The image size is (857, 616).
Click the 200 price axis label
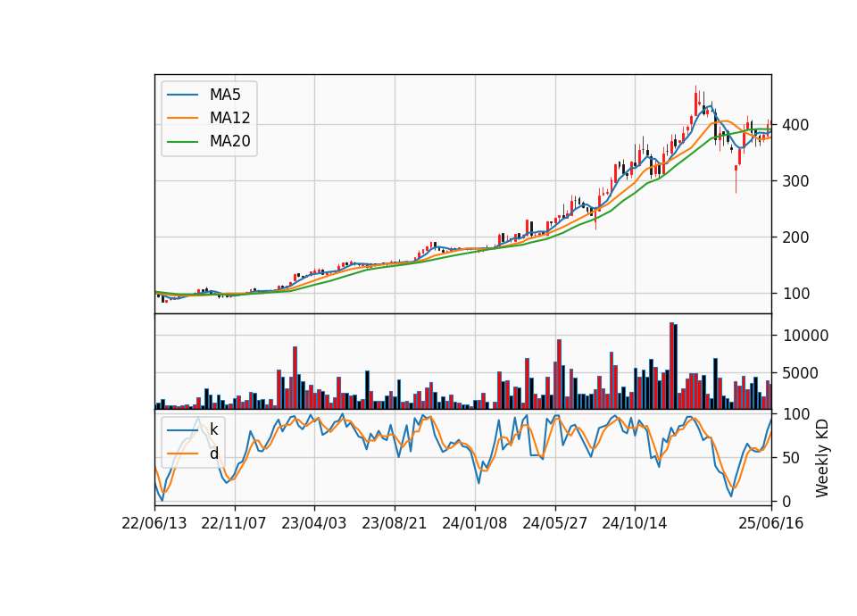click(x=795, y=237)
